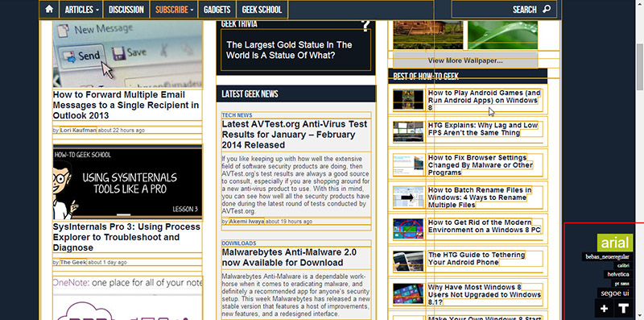This screenshot has height=320, width=644.
Task: Click the Tethering Android Phone thumbnail
Action: point(408,262)
